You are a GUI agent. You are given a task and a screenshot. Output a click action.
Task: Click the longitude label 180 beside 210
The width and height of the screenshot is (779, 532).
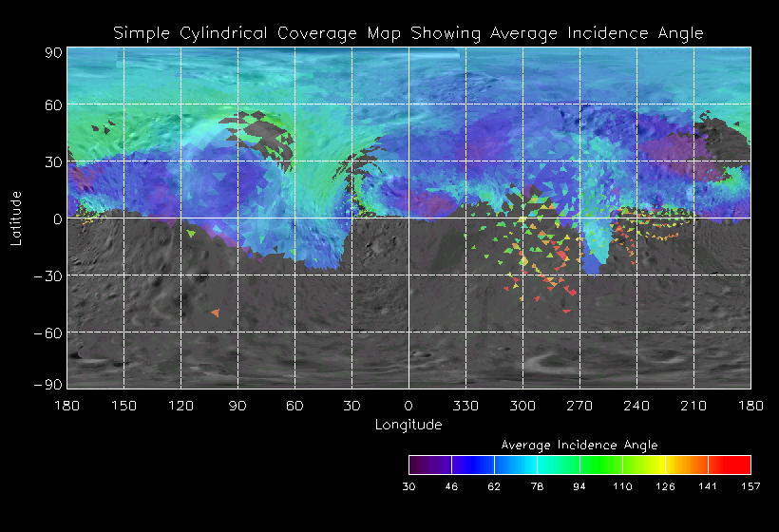coord(750,407)
